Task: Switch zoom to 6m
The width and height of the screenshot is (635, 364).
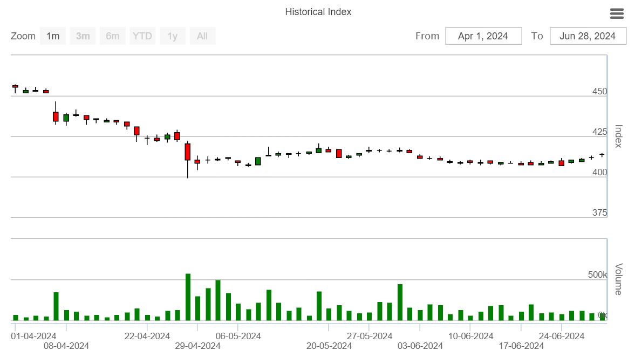Action: 113,36
